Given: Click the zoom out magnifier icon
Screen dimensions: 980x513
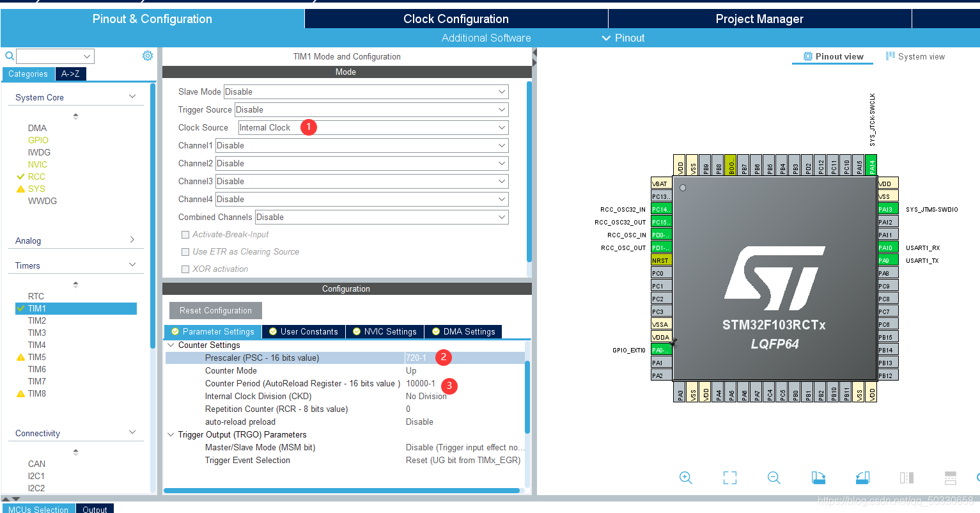Looking at the screenshot, I should pos(774,477).
